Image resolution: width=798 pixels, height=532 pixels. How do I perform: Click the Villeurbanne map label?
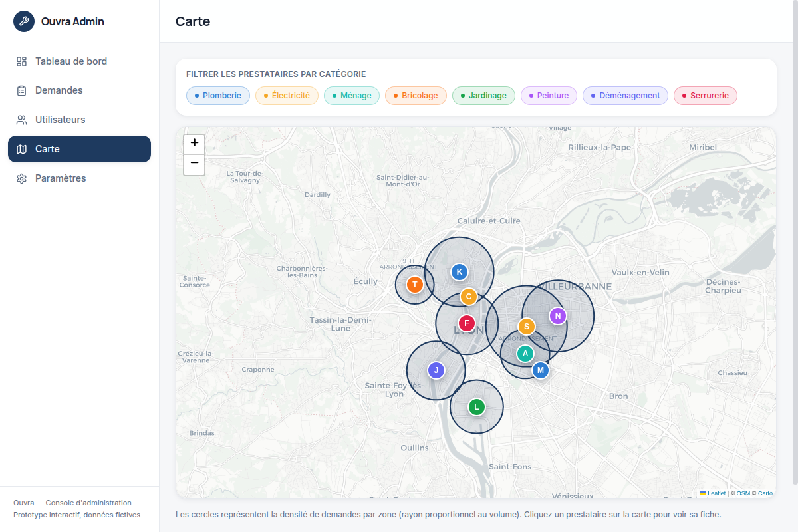click(575, 286)
